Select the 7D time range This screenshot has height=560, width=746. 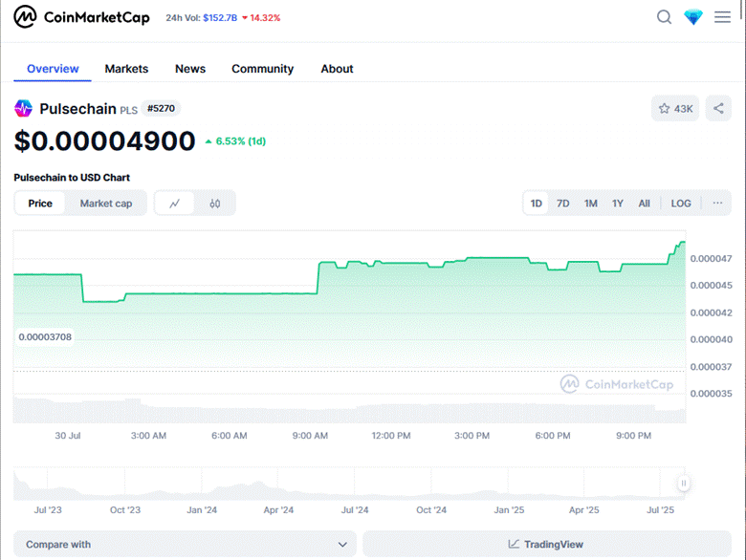[x=562, y=204]
